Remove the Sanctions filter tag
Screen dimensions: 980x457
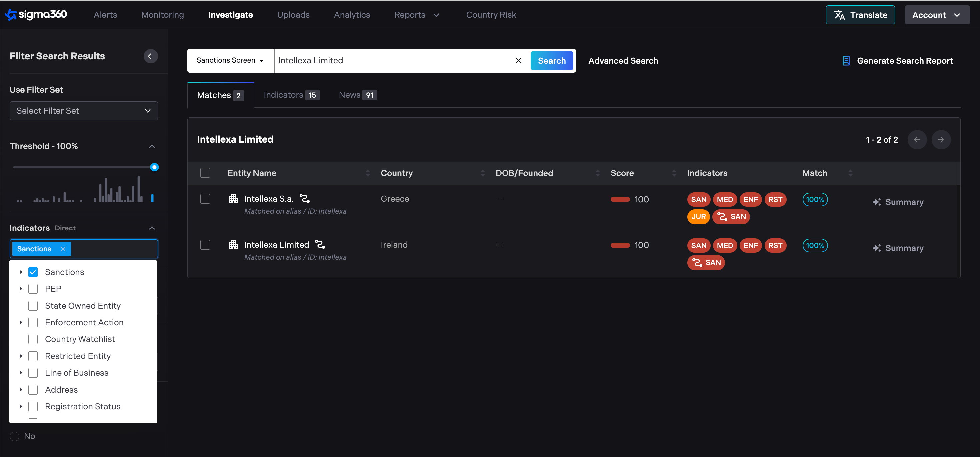(63, 249)
